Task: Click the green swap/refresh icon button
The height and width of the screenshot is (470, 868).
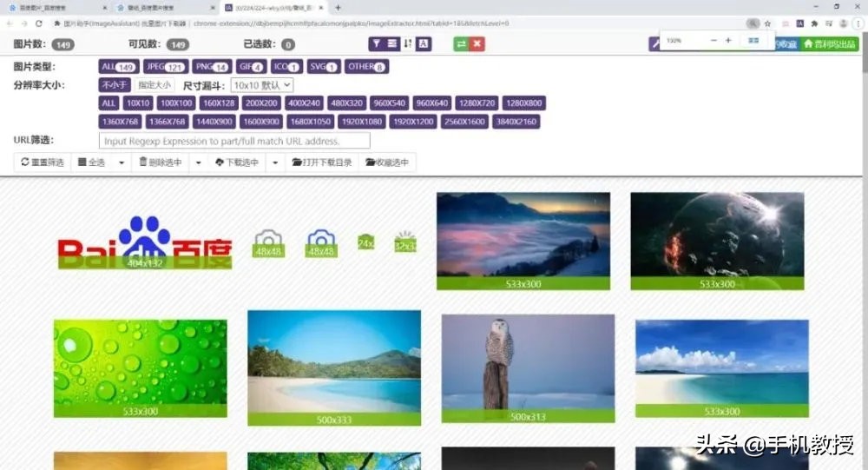Action: click(460, 43)
